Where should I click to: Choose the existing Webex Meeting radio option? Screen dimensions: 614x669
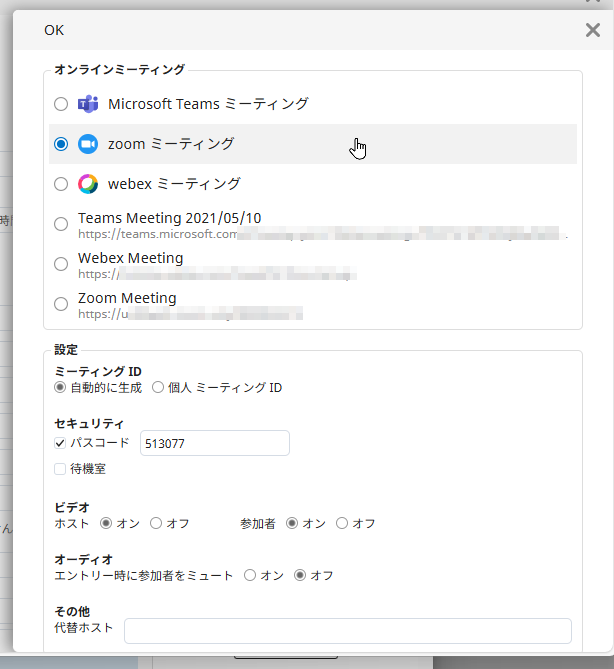61,264
